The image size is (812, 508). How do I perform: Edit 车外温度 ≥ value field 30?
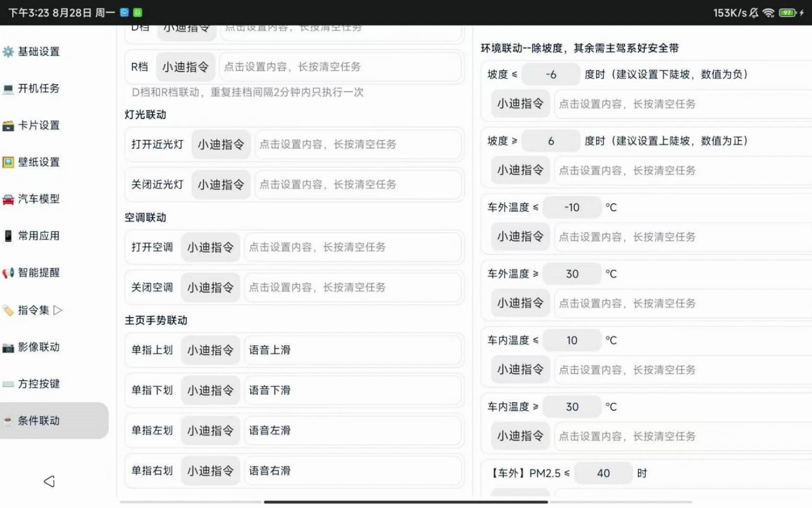click(572, 274)
